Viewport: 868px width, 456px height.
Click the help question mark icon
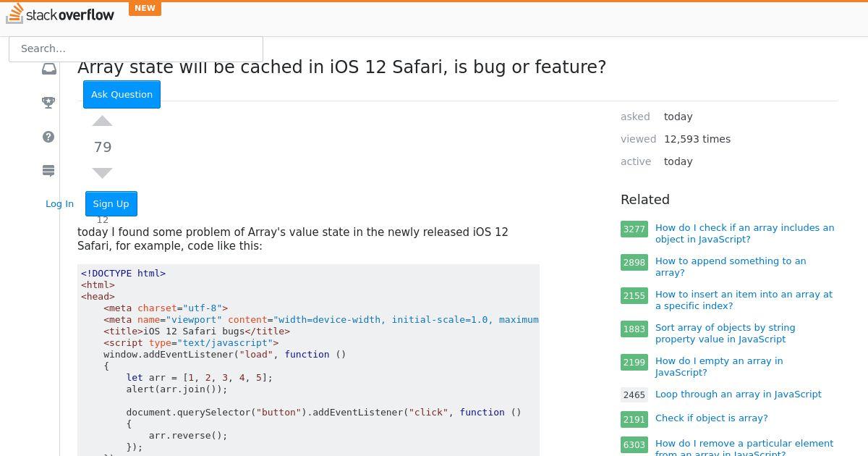[x=48, y=137]
